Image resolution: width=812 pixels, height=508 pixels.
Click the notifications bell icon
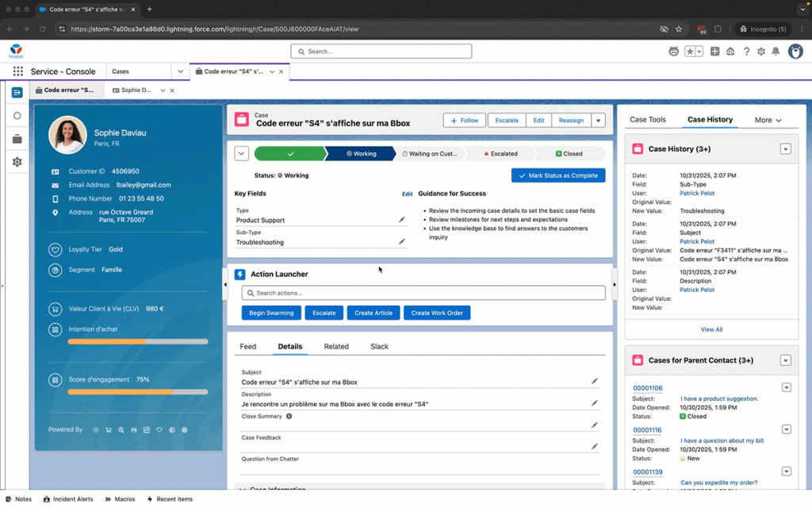click(776, 52)
